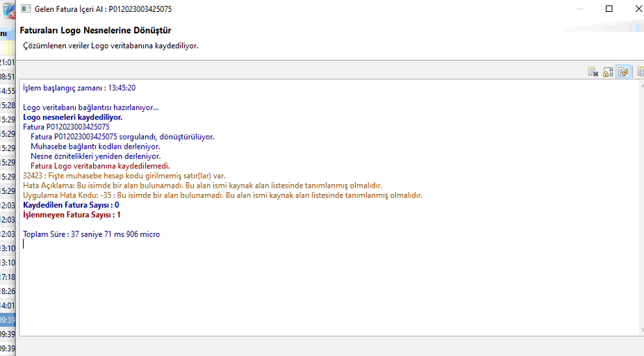Screen dimensions: 644x356
Task: Click 'İşlenmeyen Fatura Sayısı : 1' line
Action: (x=72, y=215)
